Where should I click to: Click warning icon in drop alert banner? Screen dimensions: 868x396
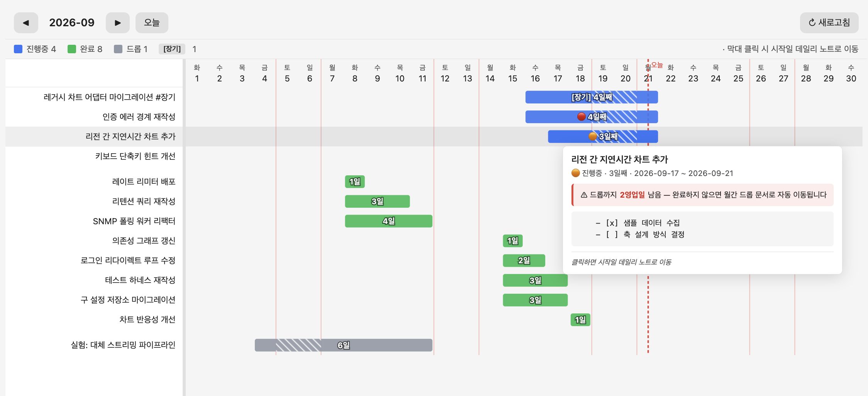pos(584,195)
